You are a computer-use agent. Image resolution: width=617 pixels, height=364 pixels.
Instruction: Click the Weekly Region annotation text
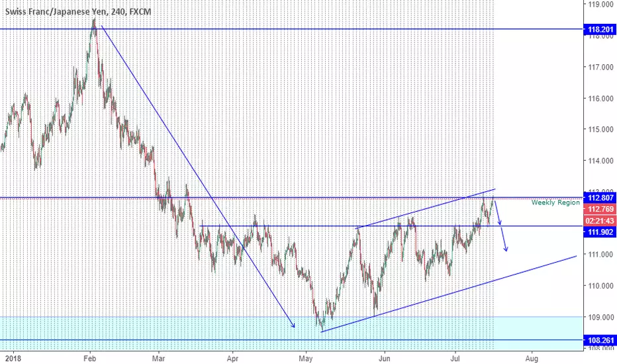[555, 203]
